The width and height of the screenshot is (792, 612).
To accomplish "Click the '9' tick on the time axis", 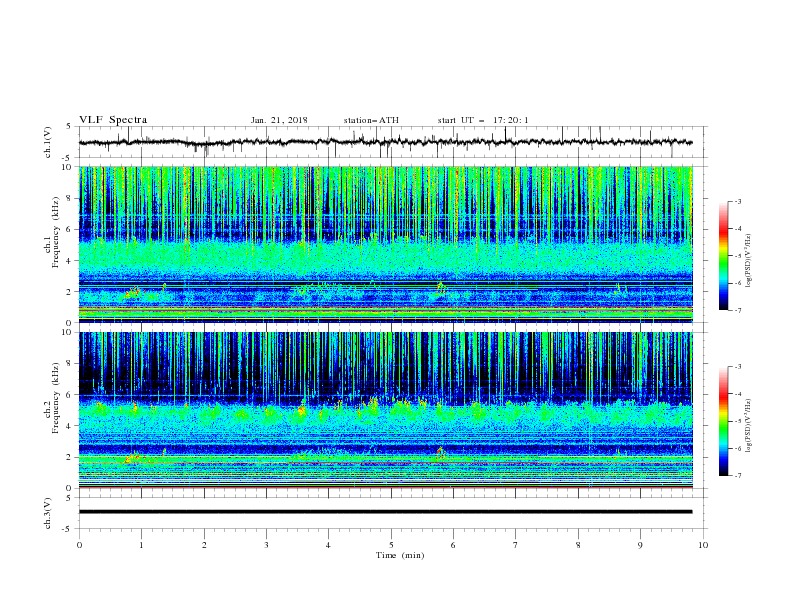I will click(x=640, y=545).
